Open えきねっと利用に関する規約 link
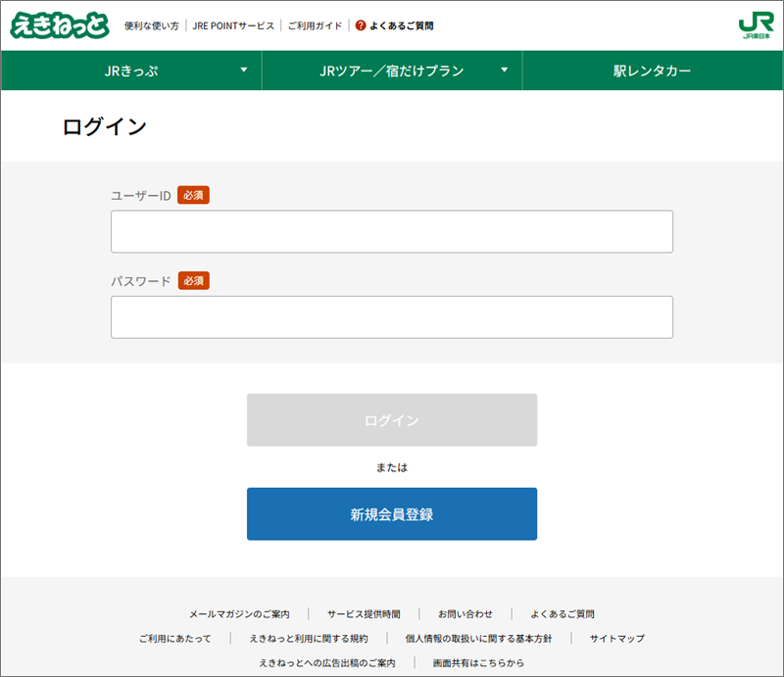 pos(309,639)
